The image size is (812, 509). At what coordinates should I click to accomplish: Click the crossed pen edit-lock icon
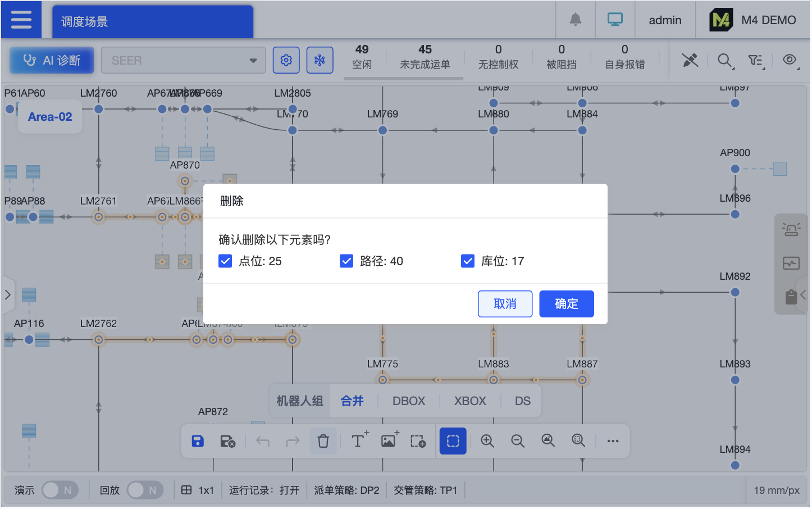pos(690,60)
